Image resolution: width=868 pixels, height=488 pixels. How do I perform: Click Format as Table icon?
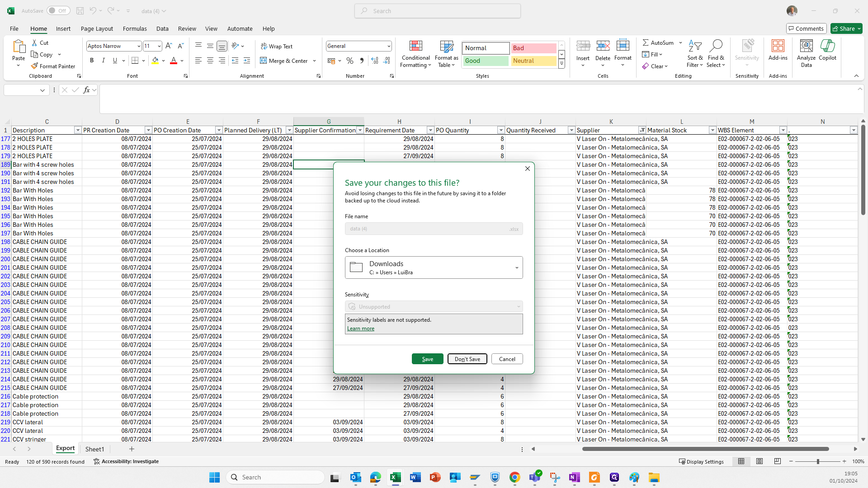446,47
